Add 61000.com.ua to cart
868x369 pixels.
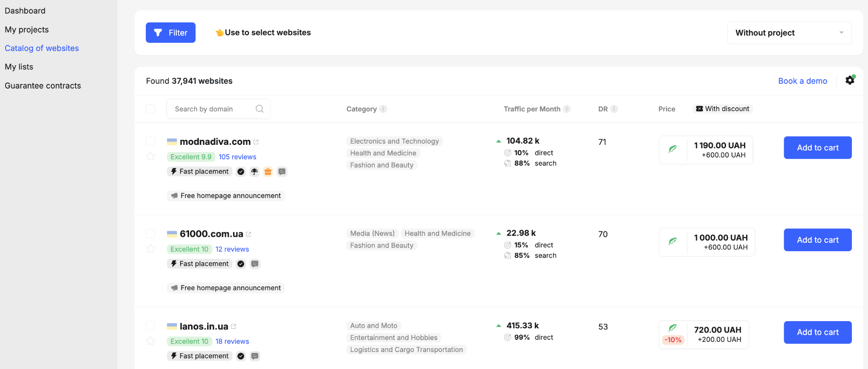click(x=818, y=240)
